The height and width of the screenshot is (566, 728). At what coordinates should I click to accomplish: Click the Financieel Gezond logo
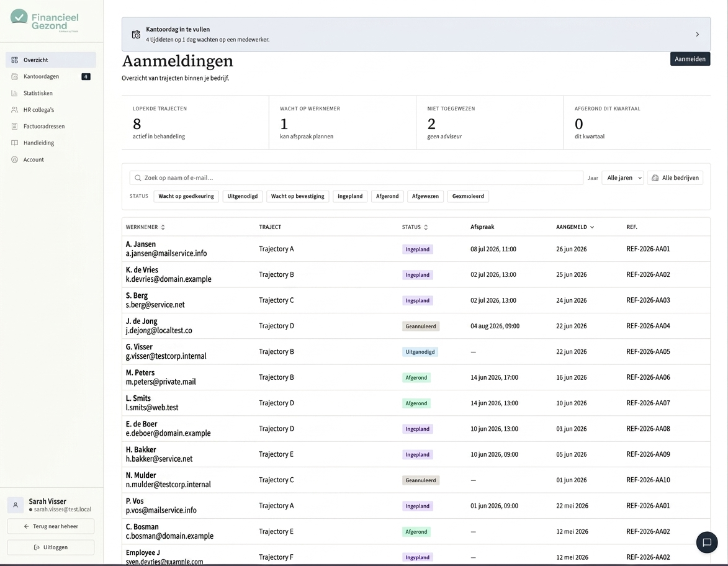point(45,20)
